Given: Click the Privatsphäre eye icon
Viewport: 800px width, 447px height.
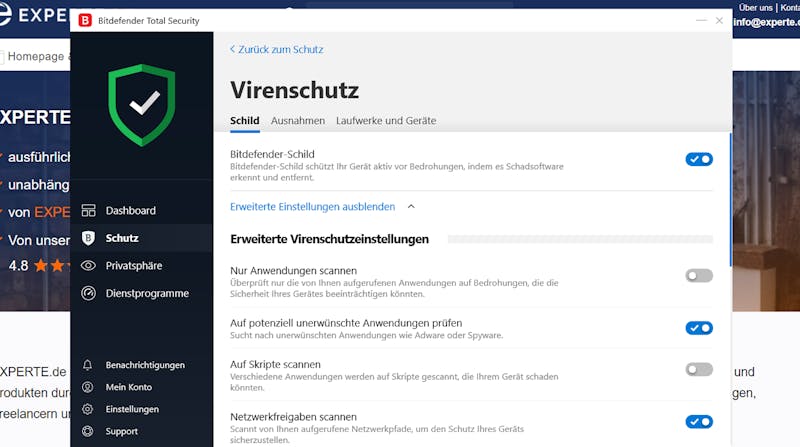Looking at the screenshot, I should click(88, 265).
